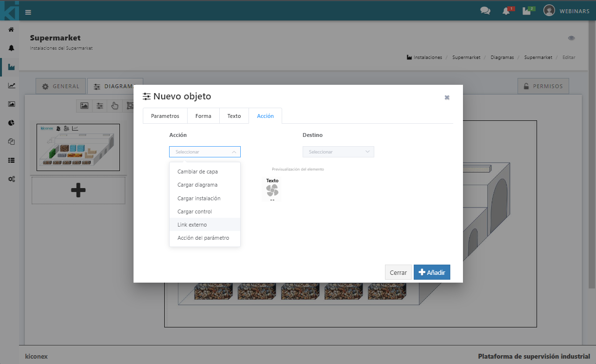
Task: Open the Destino select dropdown
Action: tap(338, 152)
